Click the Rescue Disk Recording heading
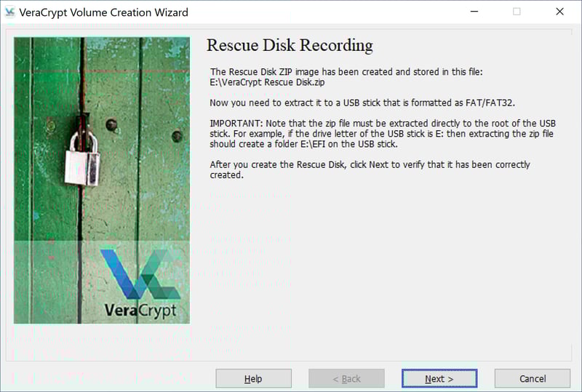 pyautogui.click(x=290, y=45)
